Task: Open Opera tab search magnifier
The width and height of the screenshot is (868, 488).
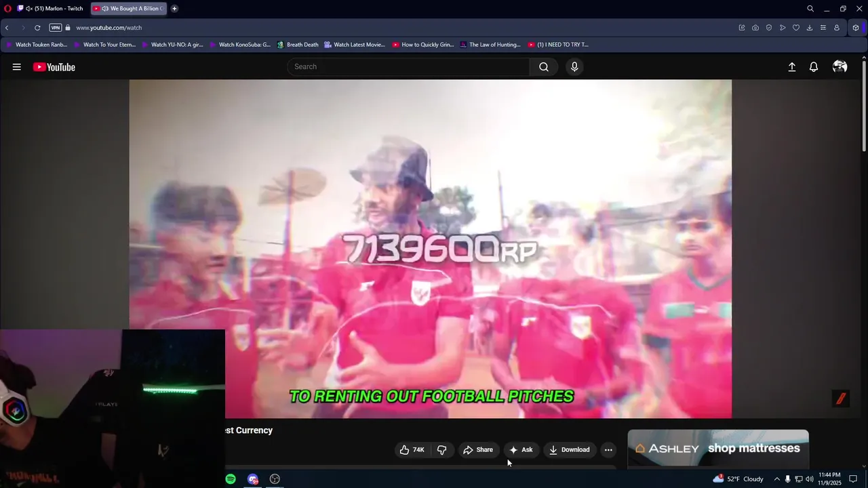Action: click(810, 9)
